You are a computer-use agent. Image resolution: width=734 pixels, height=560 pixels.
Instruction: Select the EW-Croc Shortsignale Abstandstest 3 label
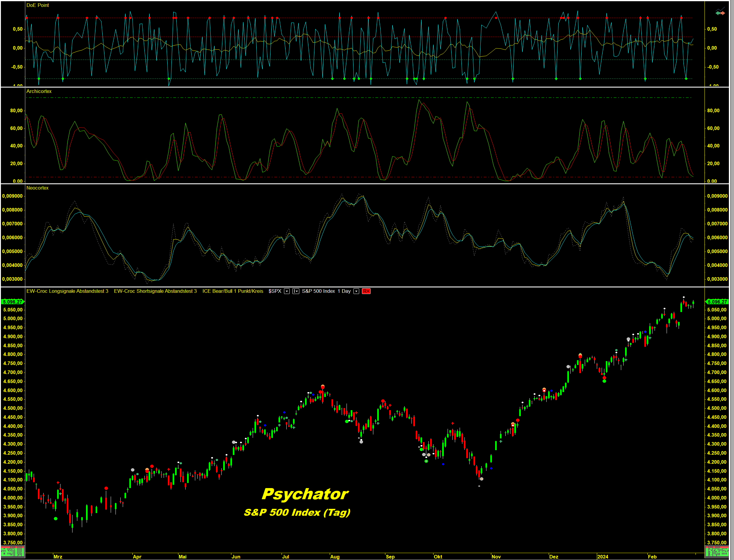click(x=155, y=291)
